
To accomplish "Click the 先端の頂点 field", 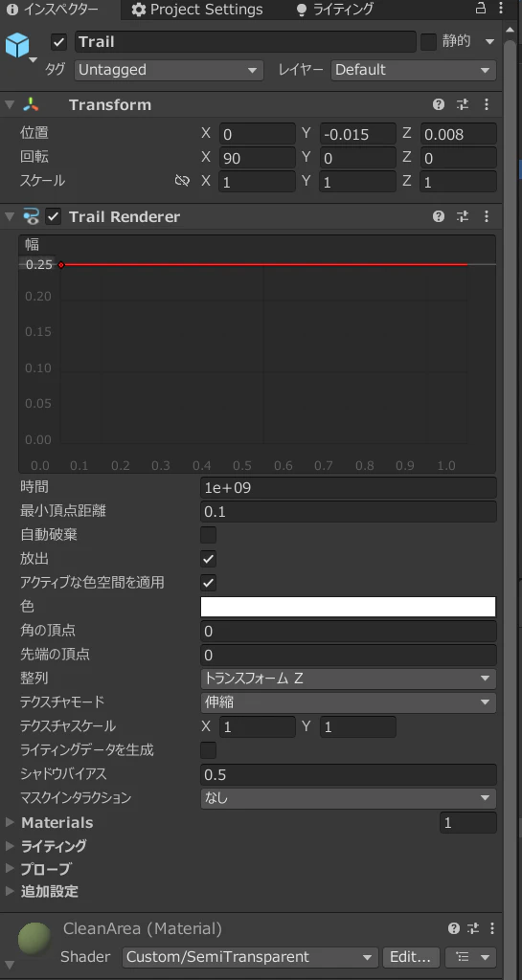I will (349, 655).
